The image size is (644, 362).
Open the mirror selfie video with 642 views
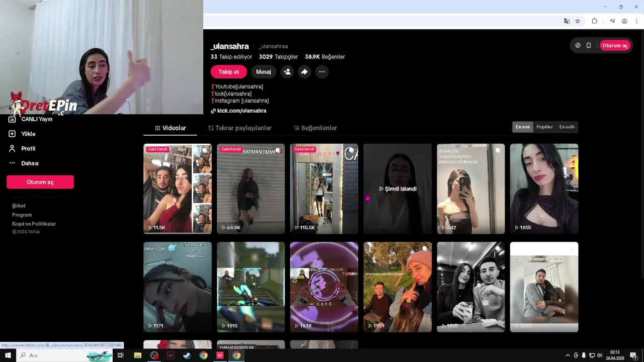pyautogui.click(x=470, y=189)
